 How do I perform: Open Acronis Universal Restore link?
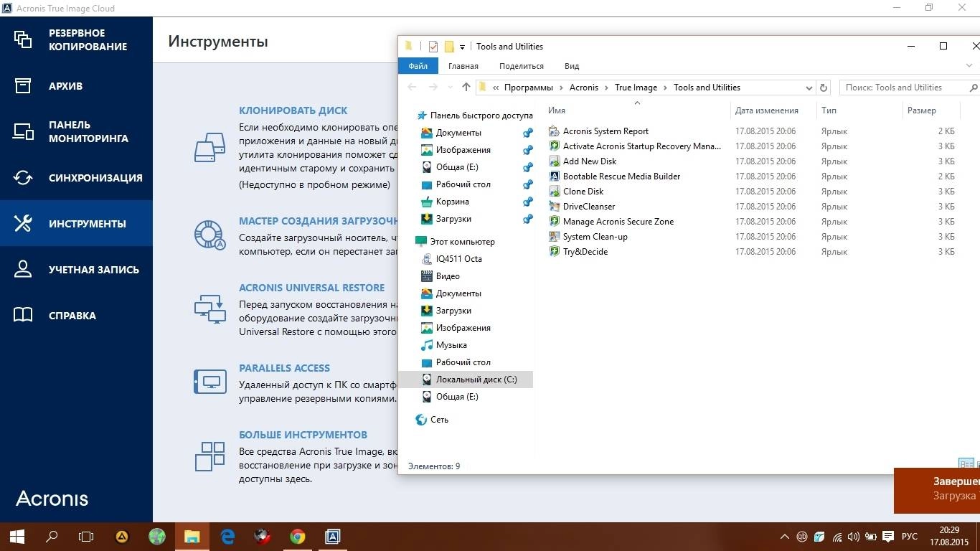point(311,288)
